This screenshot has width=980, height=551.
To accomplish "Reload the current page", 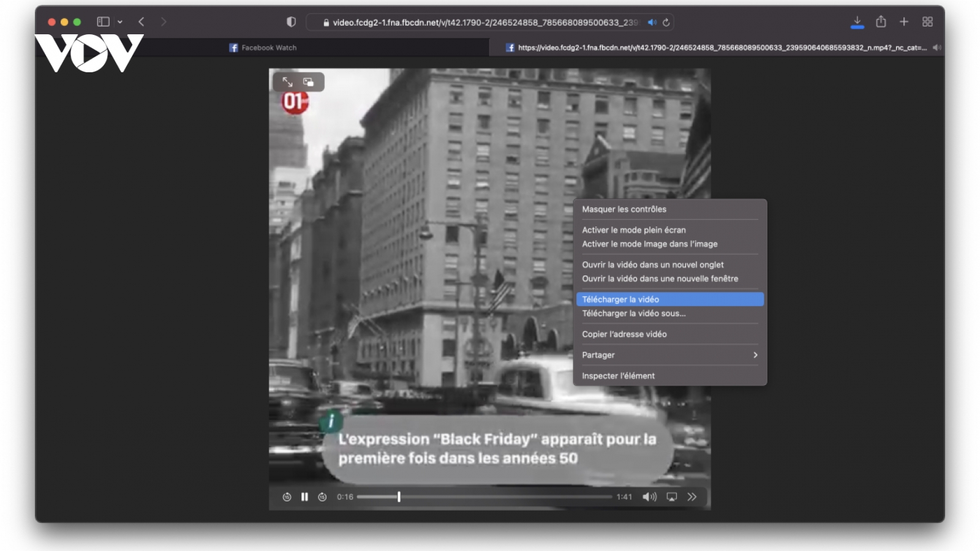I will 666,22.
